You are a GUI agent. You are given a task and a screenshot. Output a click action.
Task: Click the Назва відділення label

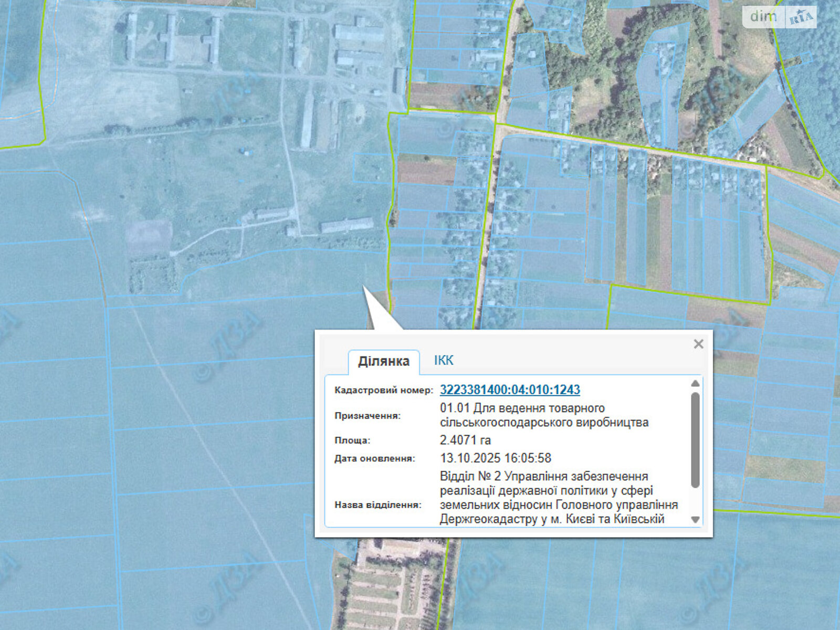click(377, 505)
